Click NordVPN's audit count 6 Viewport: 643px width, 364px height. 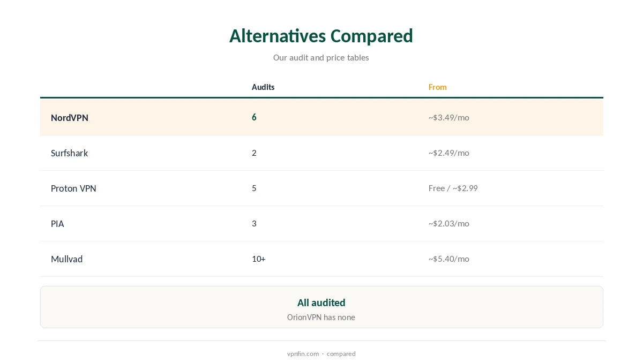point(254,117)
